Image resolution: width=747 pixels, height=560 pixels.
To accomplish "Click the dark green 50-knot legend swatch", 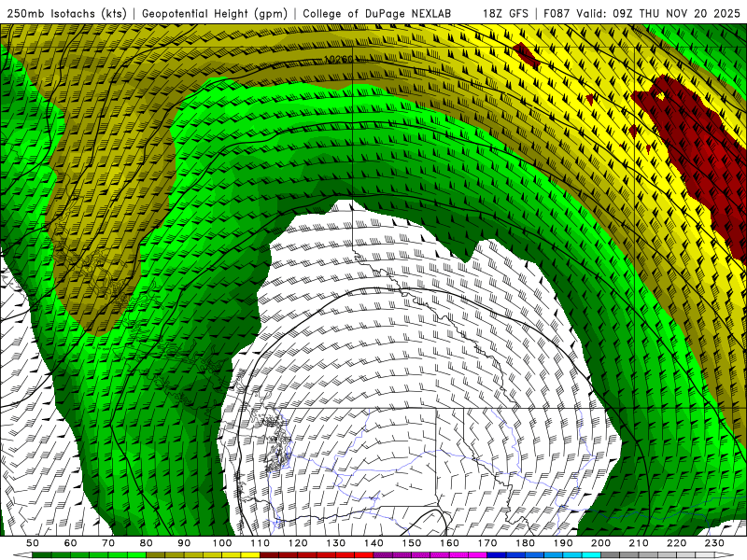I will click(x=42, y=555).
